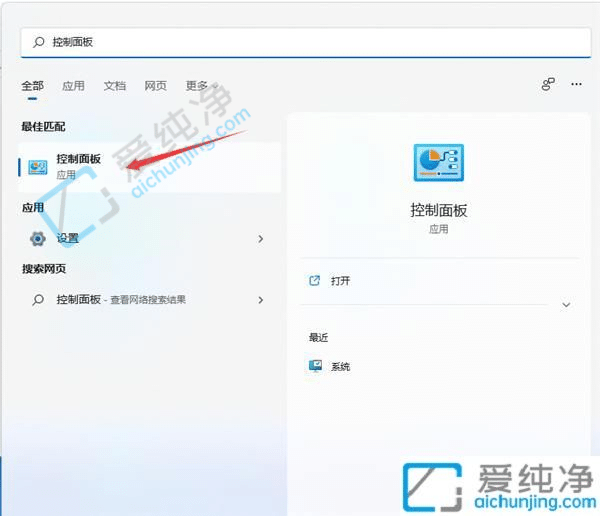Viewport: 600px width, 516px height.
Task: Switch to the 文档 tab
Action: click(x=115, y=86)
